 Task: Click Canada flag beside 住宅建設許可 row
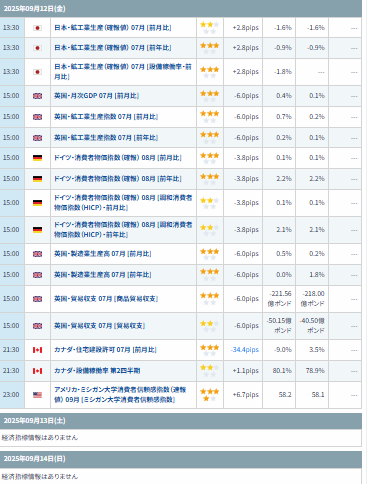point(37,350)
